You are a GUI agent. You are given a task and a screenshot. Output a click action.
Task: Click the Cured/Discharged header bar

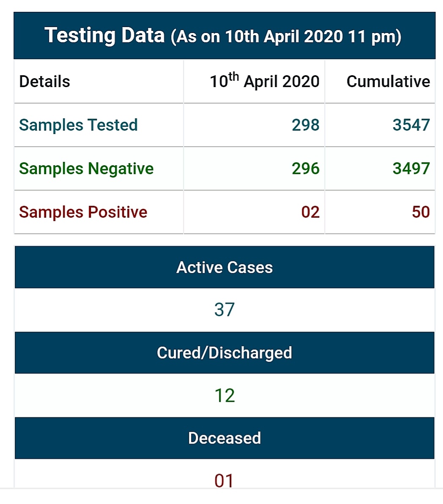click(x=224, y=353)
